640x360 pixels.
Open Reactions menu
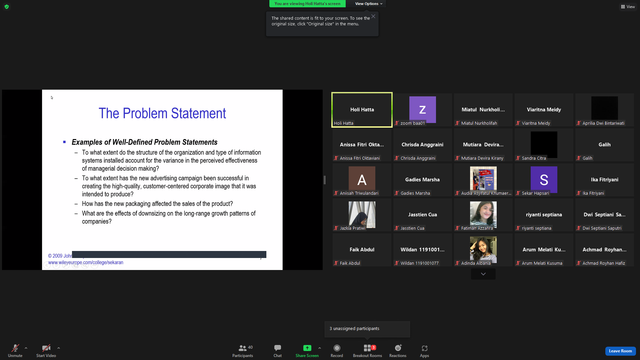(x=398, y=350)
